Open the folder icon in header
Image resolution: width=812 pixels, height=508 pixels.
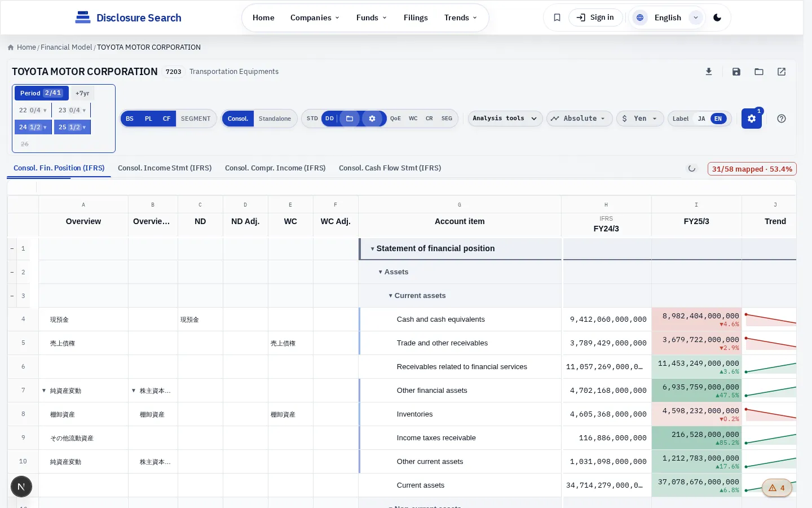(759, 72)
